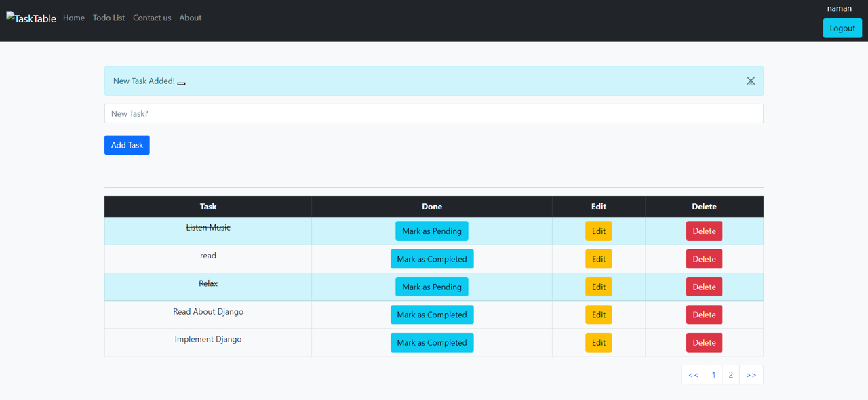Open the Home navigation link
Image resolution: width=868 pixels, height=400 pixels.
click(x=73, y=18)
